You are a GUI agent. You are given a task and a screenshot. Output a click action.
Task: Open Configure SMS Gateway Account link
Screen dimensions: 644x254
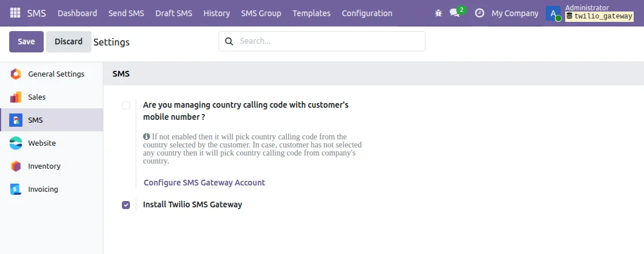(x=204, y=183)
